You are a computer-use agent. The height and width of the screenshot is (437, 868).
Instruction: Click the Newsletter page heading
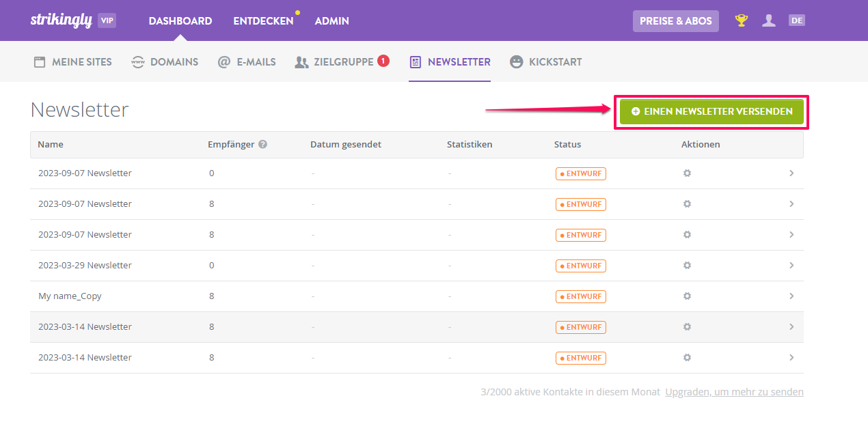click(80, 110)
